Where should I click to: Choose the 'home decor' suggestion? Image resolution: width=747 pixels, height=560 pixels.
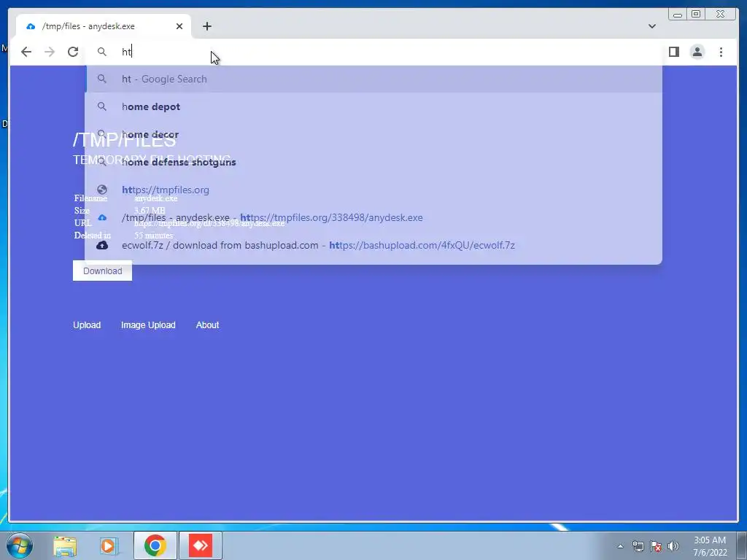click(374, 134)
